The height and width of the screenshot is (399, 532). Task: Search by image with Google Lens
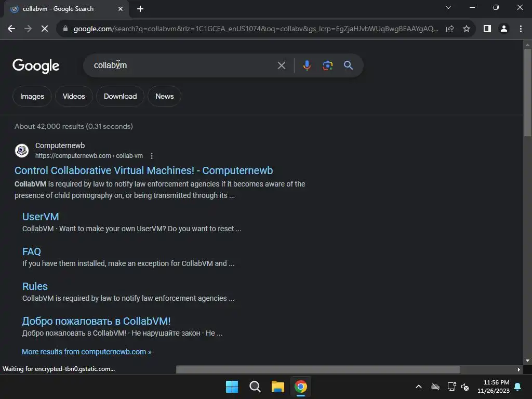point(327,65)
